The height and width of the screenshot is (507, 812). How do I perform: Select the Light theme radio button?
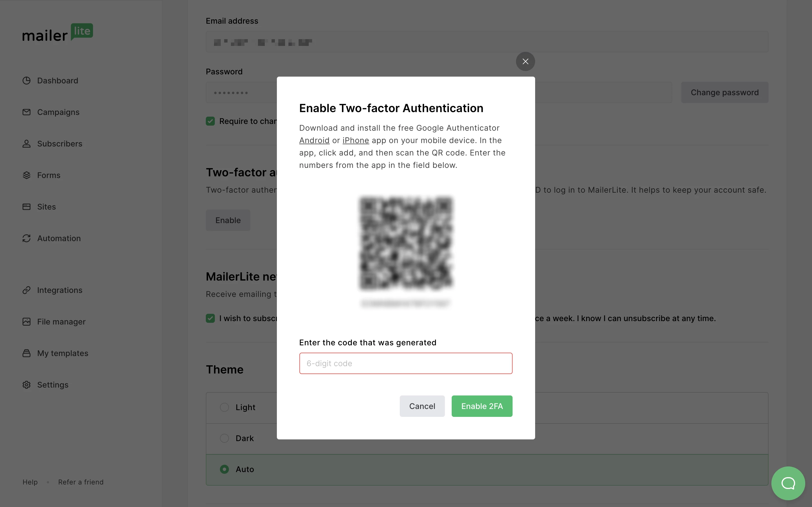tap(224, 407)
